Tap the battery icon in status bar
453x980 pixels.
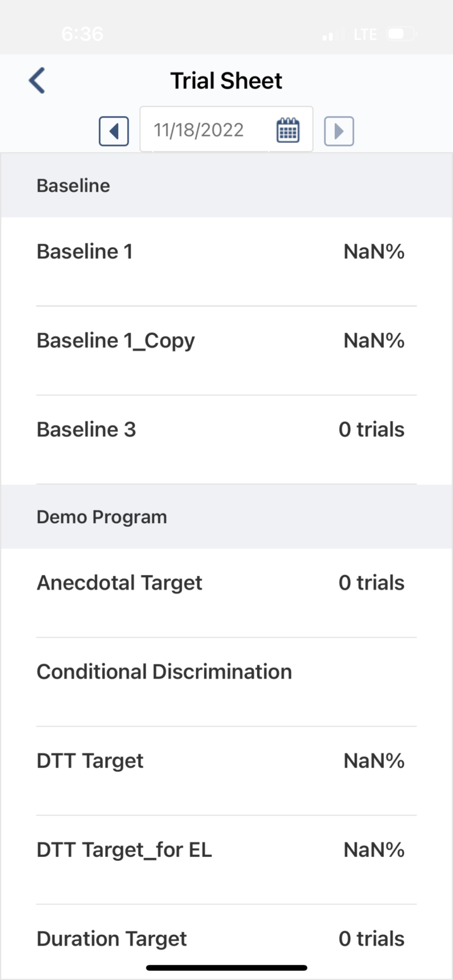pos(401,34)
